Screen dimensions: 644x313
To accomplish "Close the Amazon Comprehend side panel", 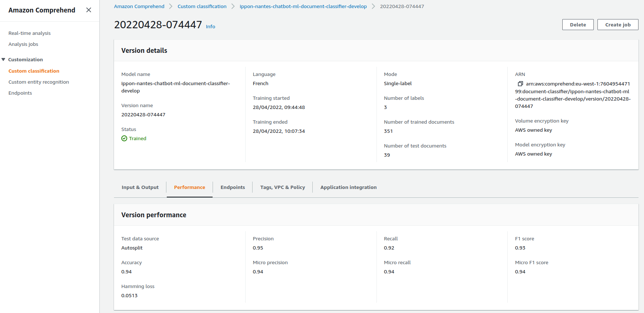I will [x=89, y=10].
